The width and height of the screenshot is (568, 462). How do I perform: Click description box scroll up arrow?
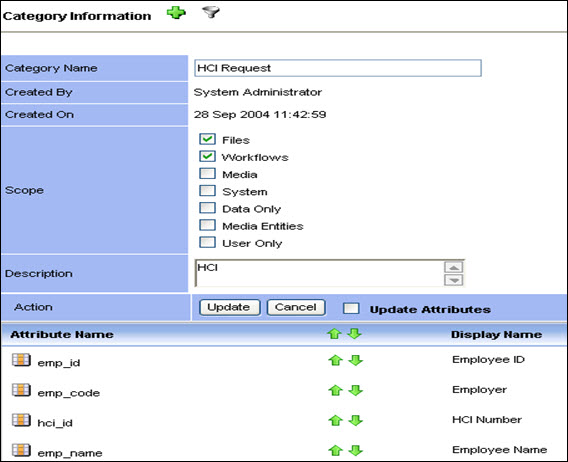[x=454, y=267]
